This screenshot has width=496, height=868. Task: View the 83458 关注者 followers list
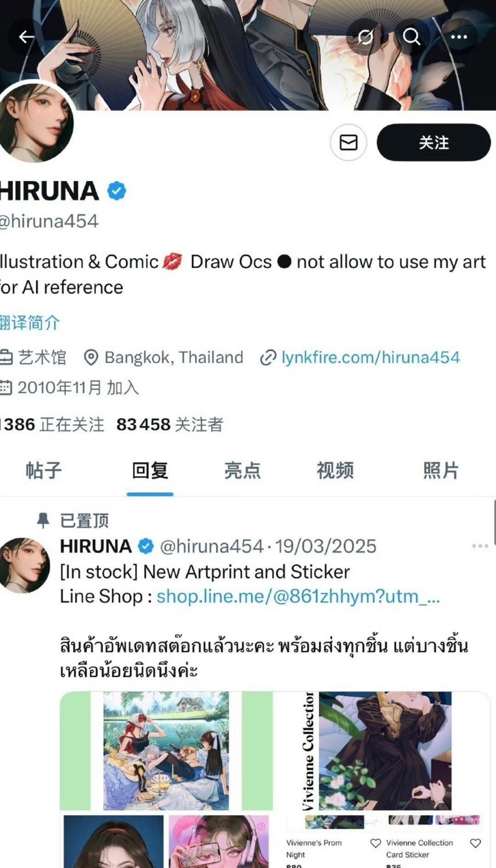pos(169,424)
